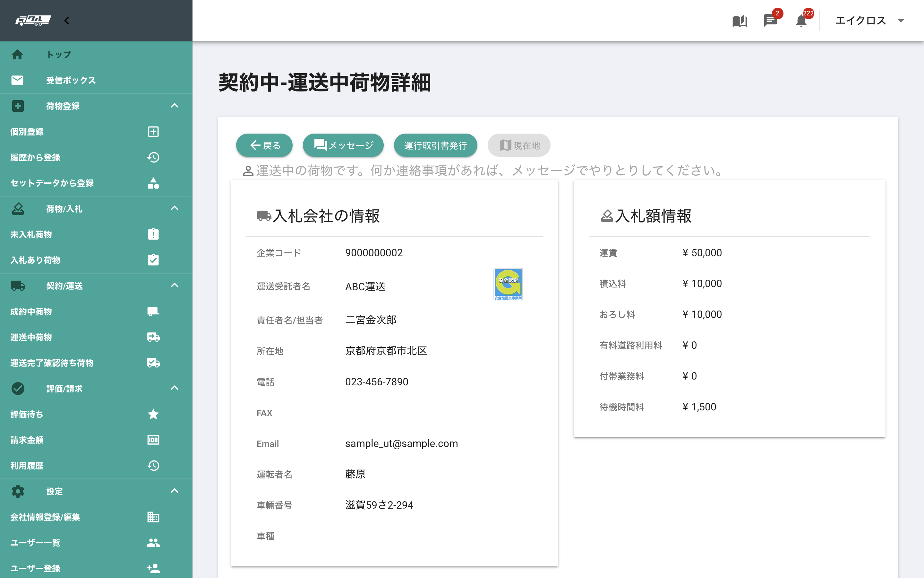Click the clipboard check icon for 入札あり荷物

pyautogui.click(x=153, y=260)
